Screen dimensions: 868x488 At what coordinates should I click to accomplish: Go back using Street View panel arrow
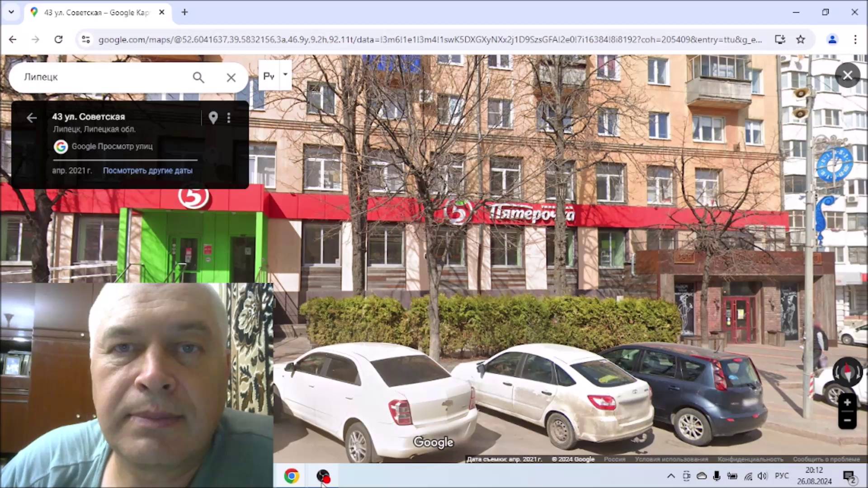[31, 118]
